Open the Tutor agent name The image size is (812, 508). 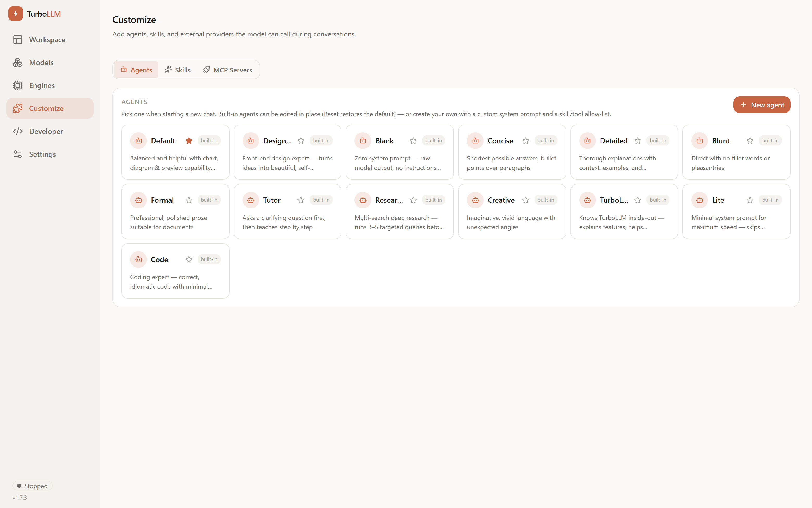(272, 200)
